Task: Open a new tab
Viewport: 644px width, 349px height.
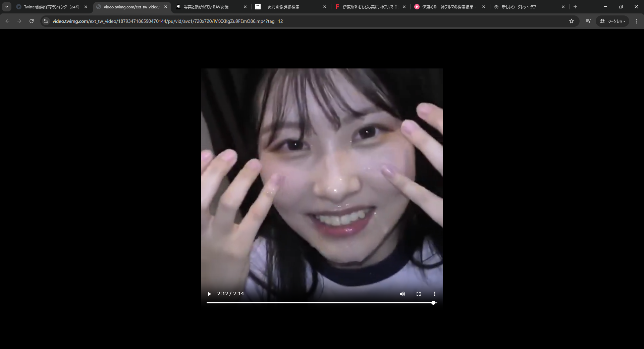Action: pos(575,7)
